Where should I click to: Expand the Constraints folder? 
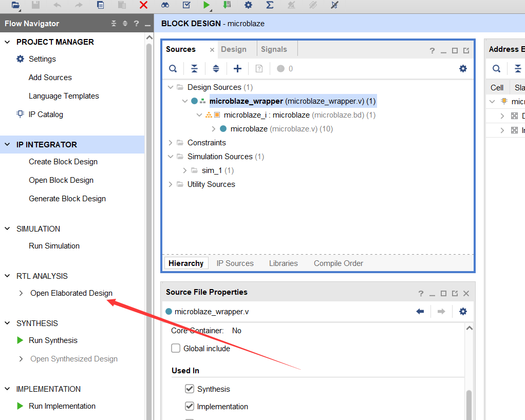click(x=171, y=143)
